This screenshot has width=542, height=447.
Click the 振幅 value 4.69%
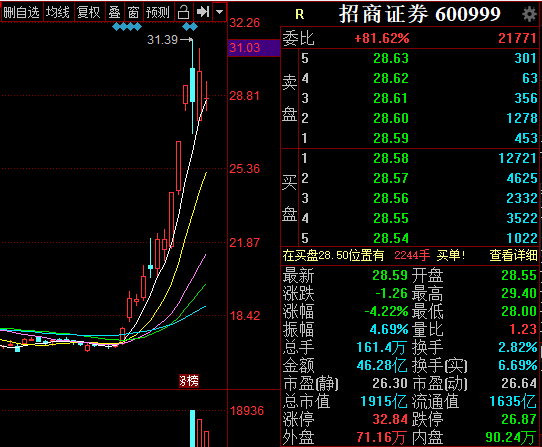[389, 329]
